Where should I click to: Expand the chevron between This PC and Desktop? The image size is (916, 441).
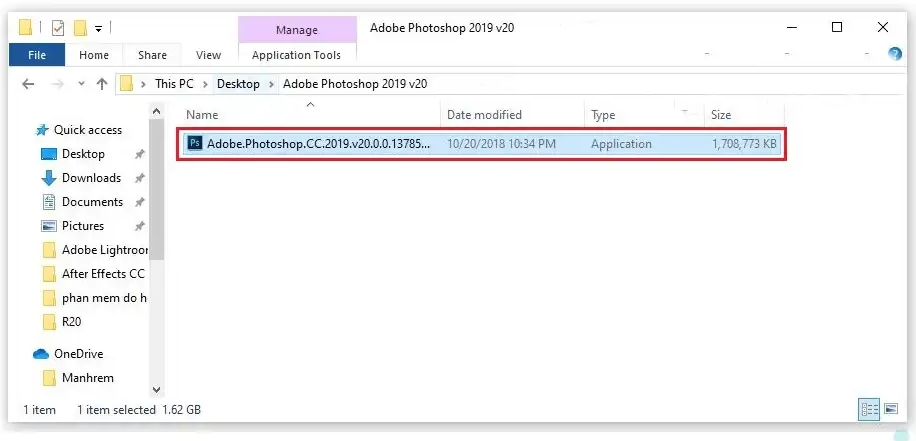[x=206, y=84]
